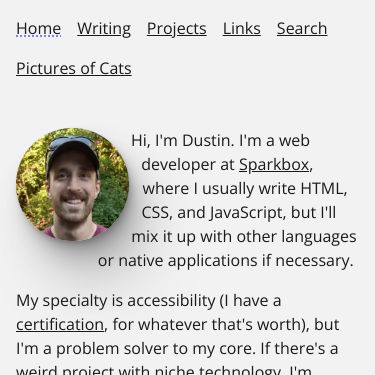
Task: Visit the Links page
Action: point(242,28)
